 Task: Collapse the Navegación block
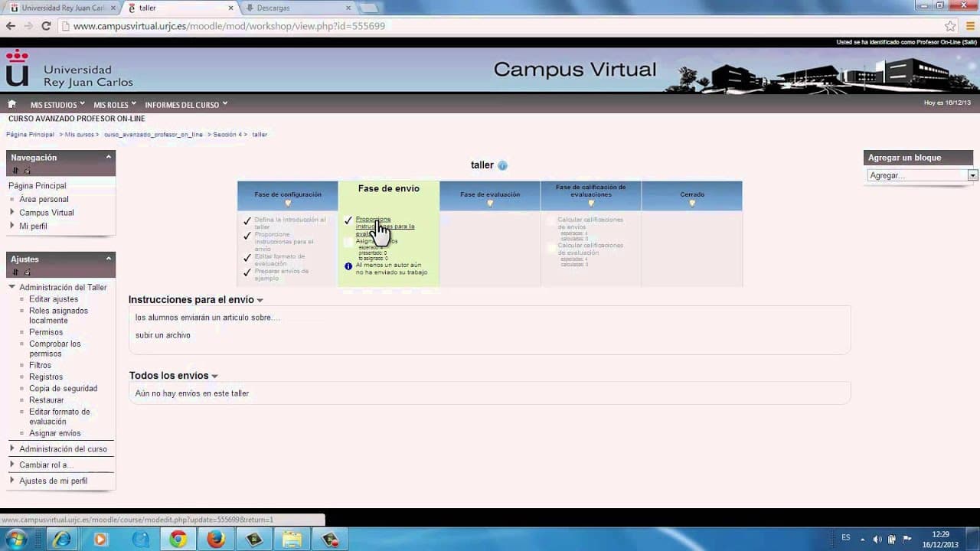point(109,156)
